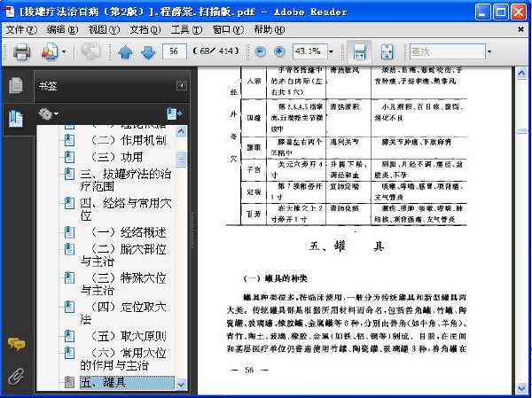
Task: Click the 五、罐具 heading in the document
Action: click(x=347, y=246)
